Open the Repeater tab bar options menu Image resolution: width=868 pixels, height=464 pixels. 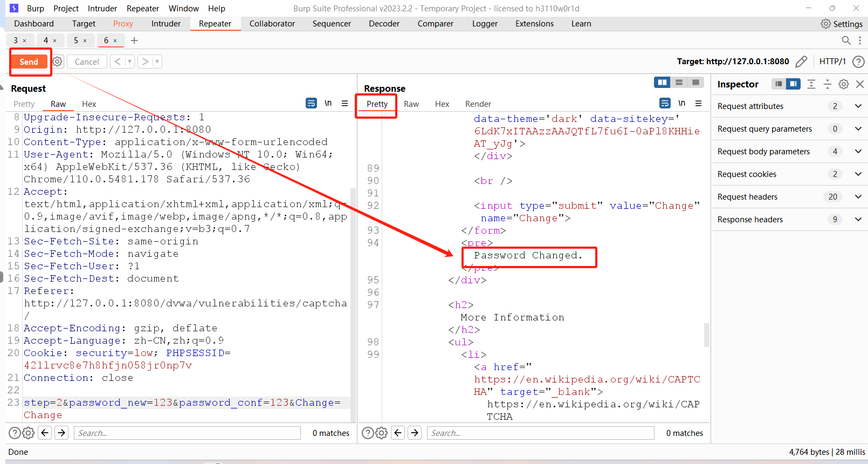click(860, 40)
